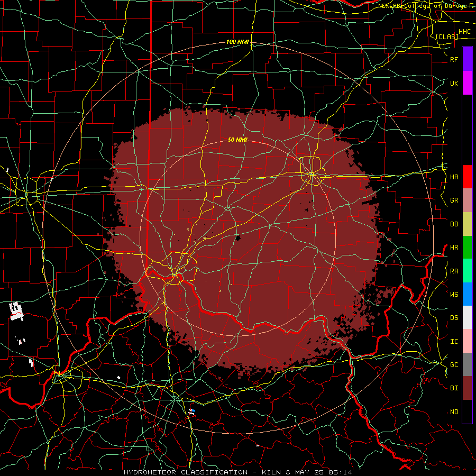
Task: Click the HR legend label
Action: [454, 248]
